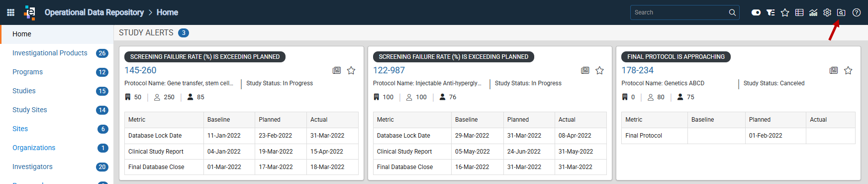Click enrolled subjects icon beside 76
Image resolution: width=868 pixels, height=184 pixels.
(x=442, y=97)
